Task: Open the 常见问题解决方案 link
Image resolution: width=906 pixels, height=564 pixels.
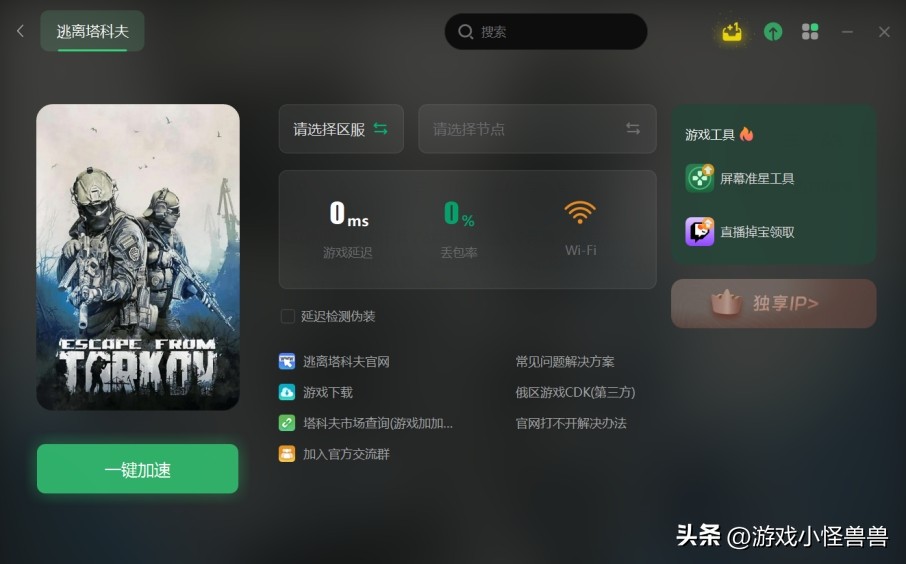Action: pyautogui.click(x=565, y=362)
